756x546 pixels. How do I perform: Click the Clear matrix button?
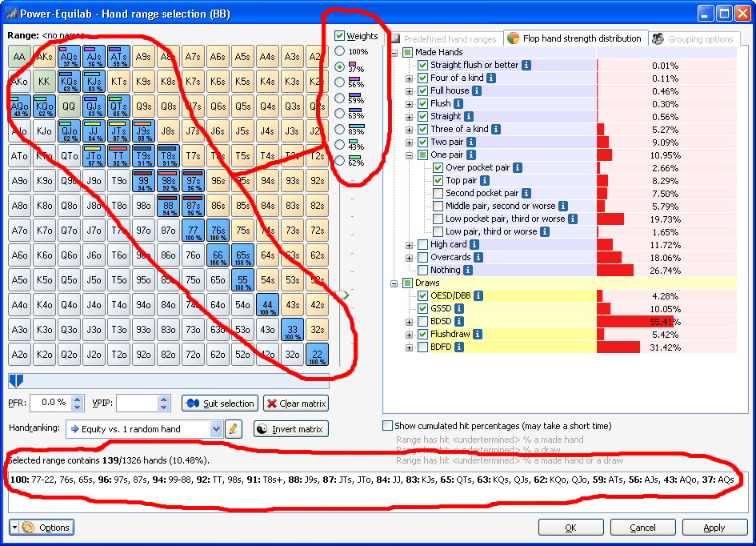tap(296, 403)
